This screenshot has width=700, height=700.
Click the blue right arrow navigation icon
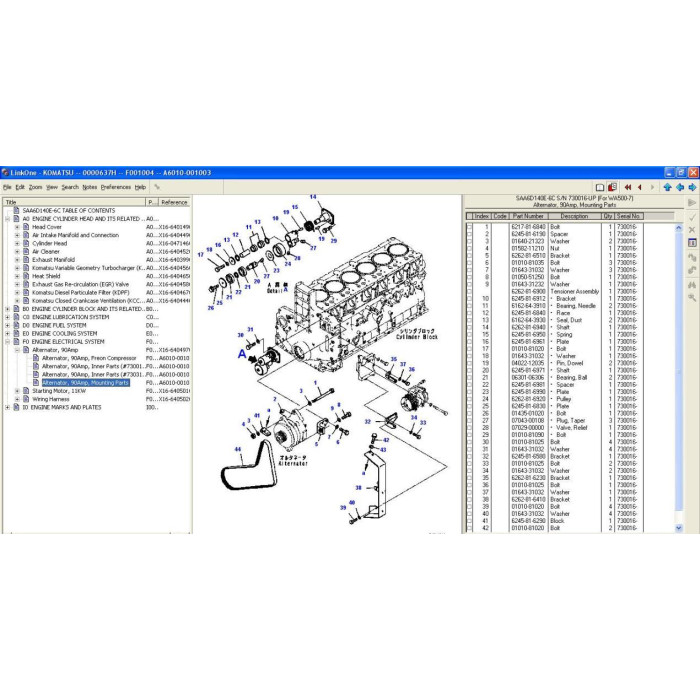[692, 187]
